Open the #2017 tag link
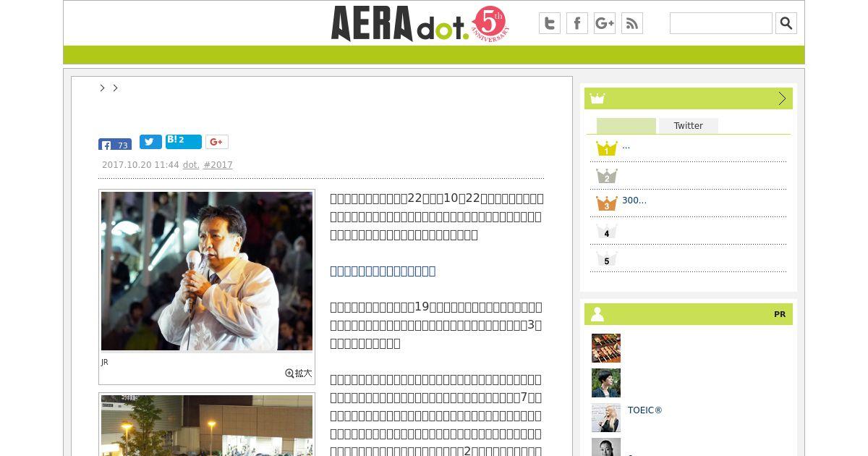Image resolution: width=868 pixels, height=456 pixels. (218, 165)
